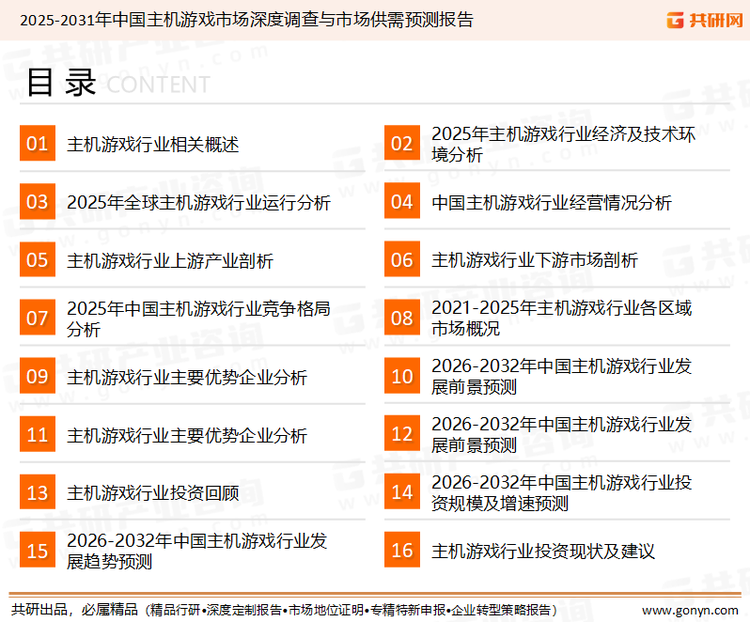
Task: Open chapter 2025年中国主机游戏行业竞争格局分析
Action: [199, 319]
